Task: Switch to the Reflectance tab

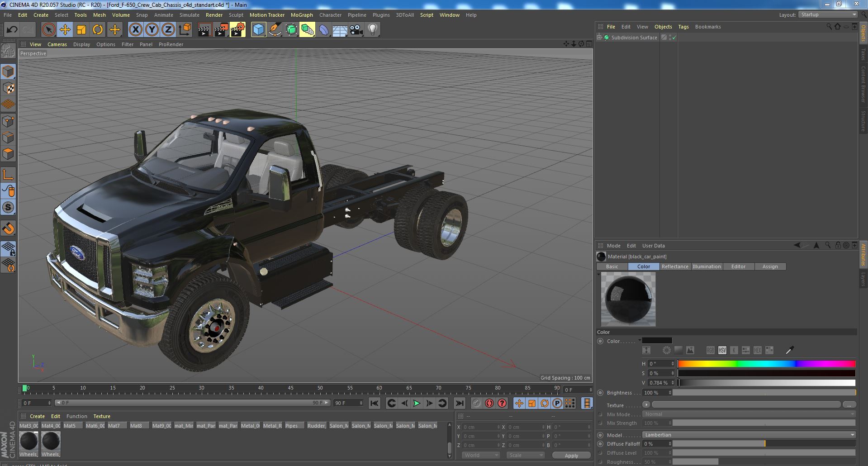Action: 675,266
